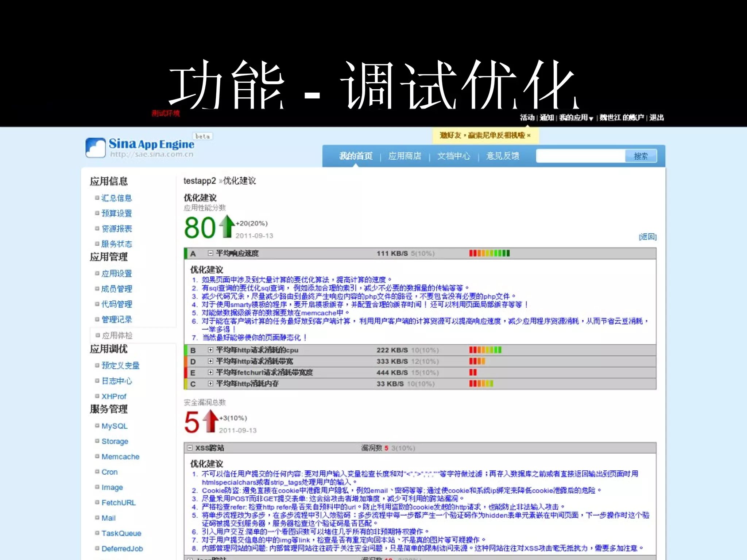
Task: Click the red vulnerability count up arrow
Action: (x=210, y=421)
